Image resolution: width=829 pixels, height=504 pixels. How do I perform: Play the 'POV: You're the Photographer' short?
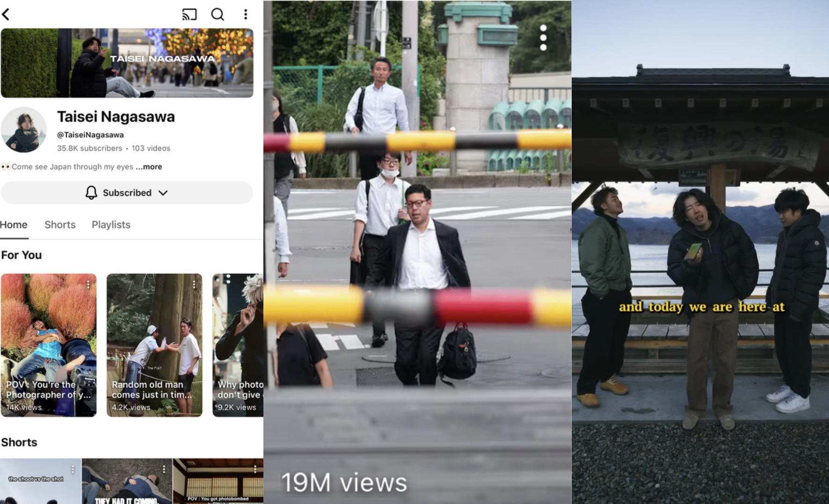point(49,345)
